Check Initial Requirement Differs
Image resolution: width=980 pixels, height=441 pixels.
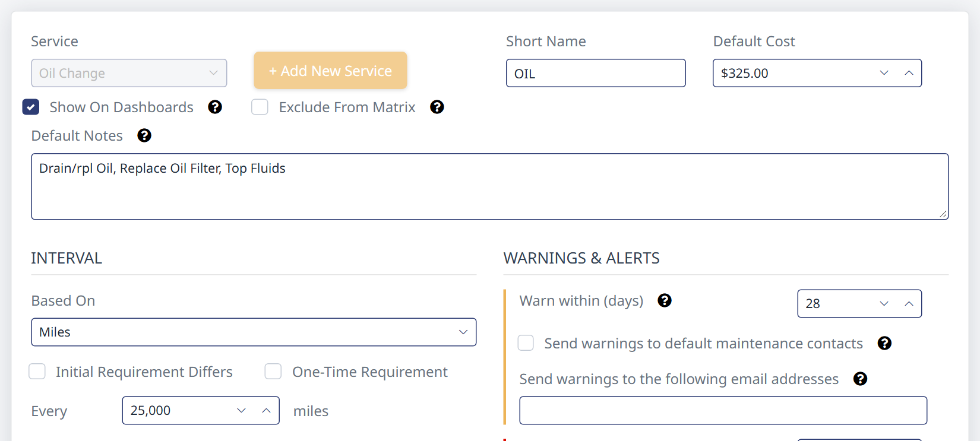37,372
